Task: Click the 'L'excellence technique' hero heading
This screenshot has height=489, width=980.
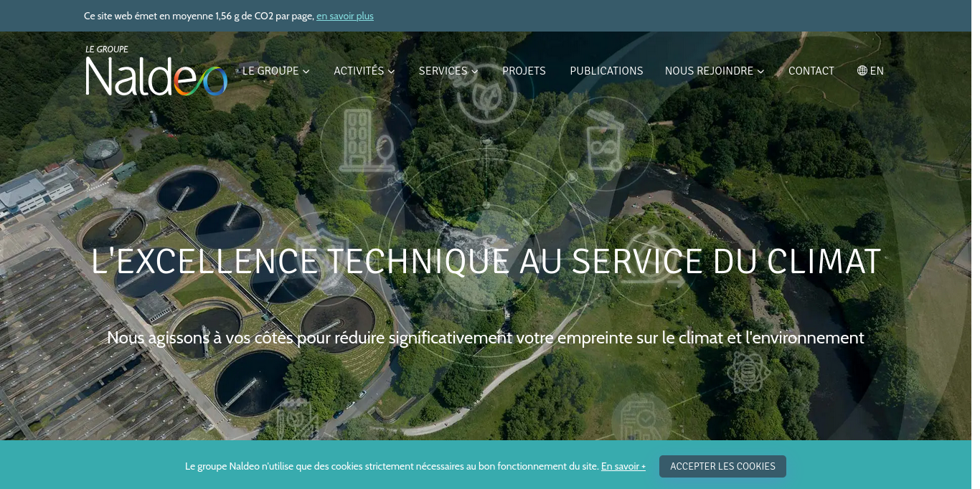Action: [486, 262]
